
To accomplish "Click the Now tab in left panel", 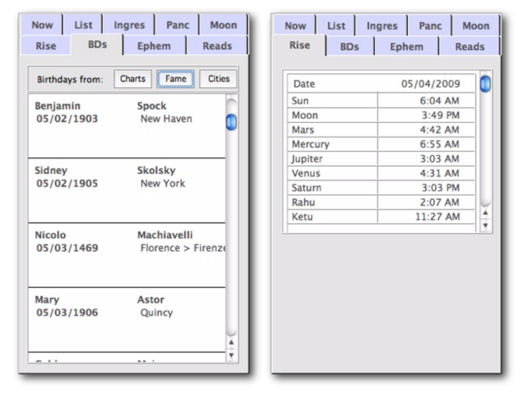I will click(42, 25).
